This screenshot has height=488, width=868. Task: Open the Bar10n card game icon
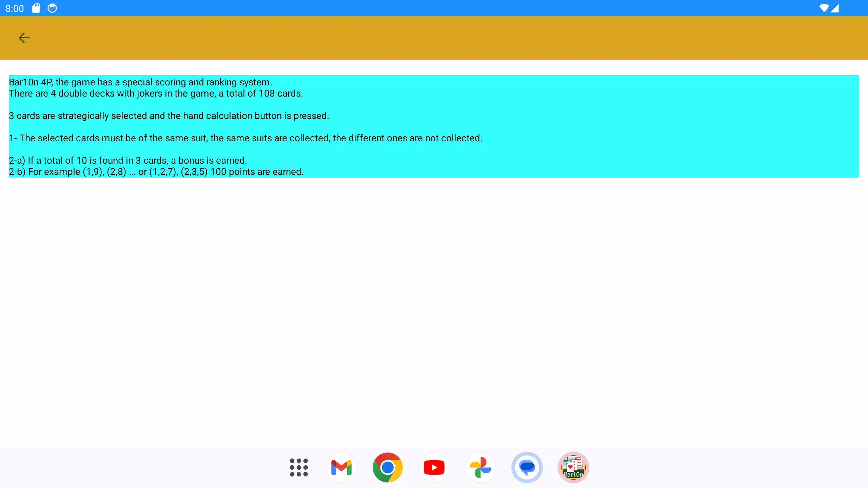tap(573, 467)
